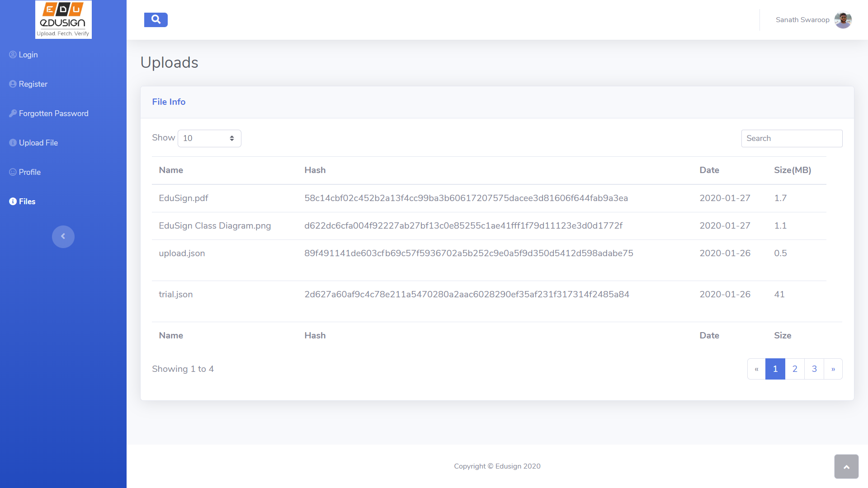Open the Show entries dropdown

209,138
